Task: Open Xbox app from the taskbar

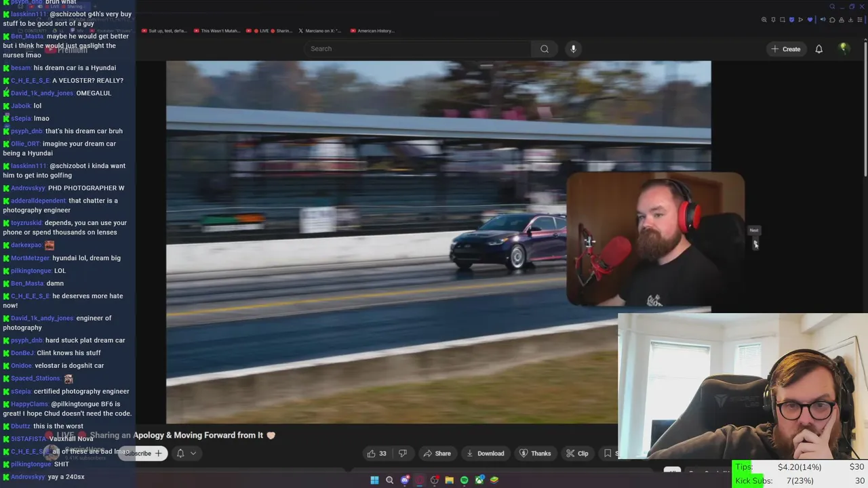Action: [479, 480]
